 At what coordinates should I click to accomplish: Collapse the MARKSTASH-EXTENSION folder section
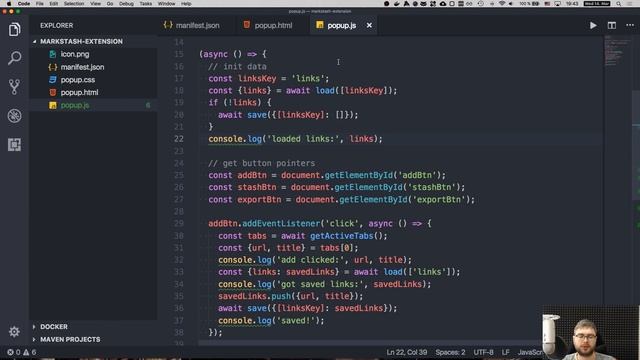pos(81,41)
